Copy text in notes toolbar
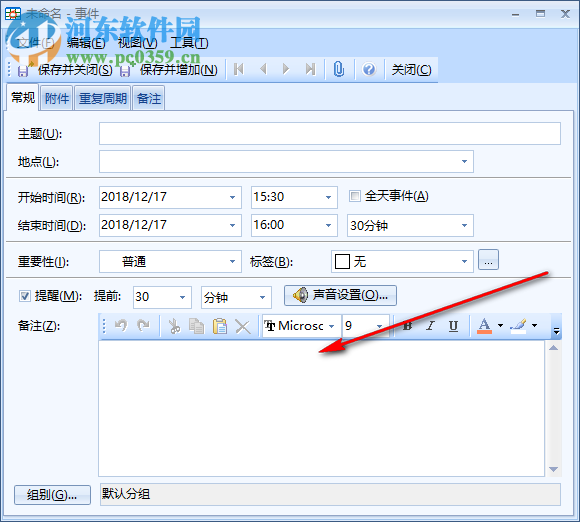The image size is (580, 522). (x=196, y=326)
